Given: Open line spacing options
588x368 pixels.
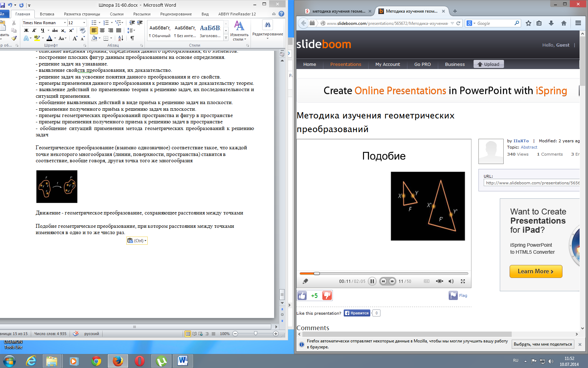Looking at the screenshot, I should (x=131, y=30).
